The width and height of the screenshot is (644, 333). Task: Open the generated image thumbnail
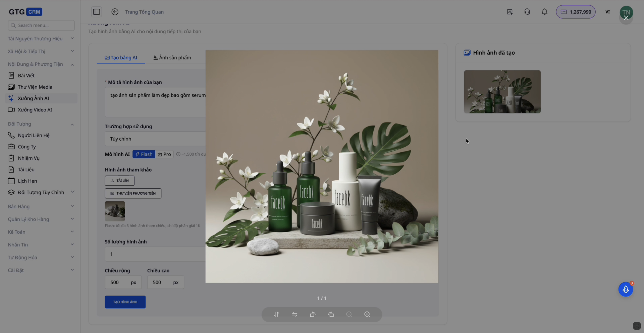[x=502, y=92]
